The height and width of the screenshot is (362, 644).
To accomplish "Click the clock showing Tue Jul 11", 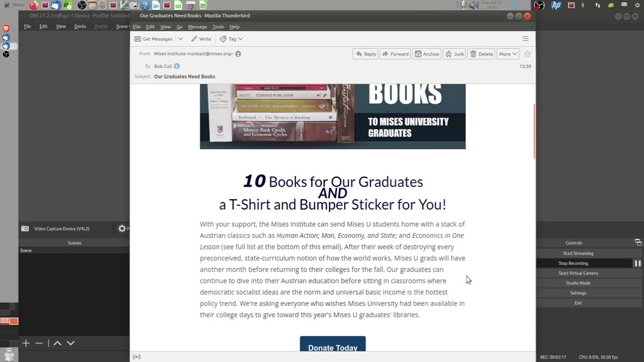I will [492, 6].
